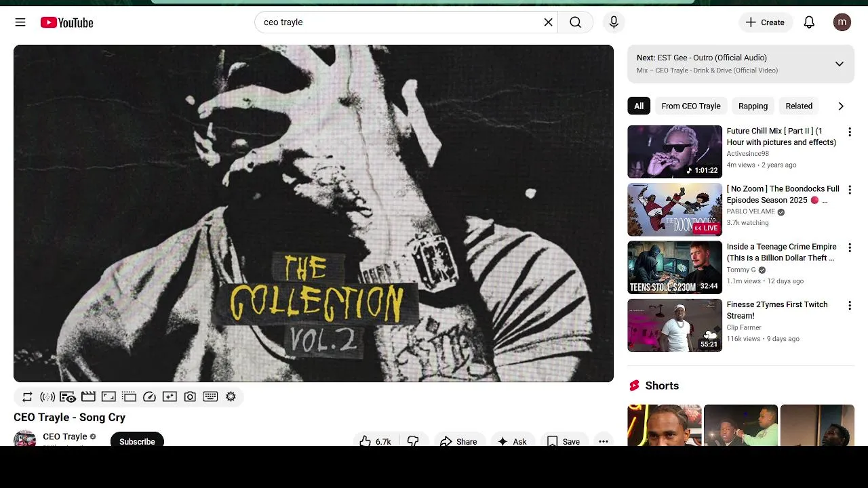Like the video with 6.7k likes

click(376, 441)
